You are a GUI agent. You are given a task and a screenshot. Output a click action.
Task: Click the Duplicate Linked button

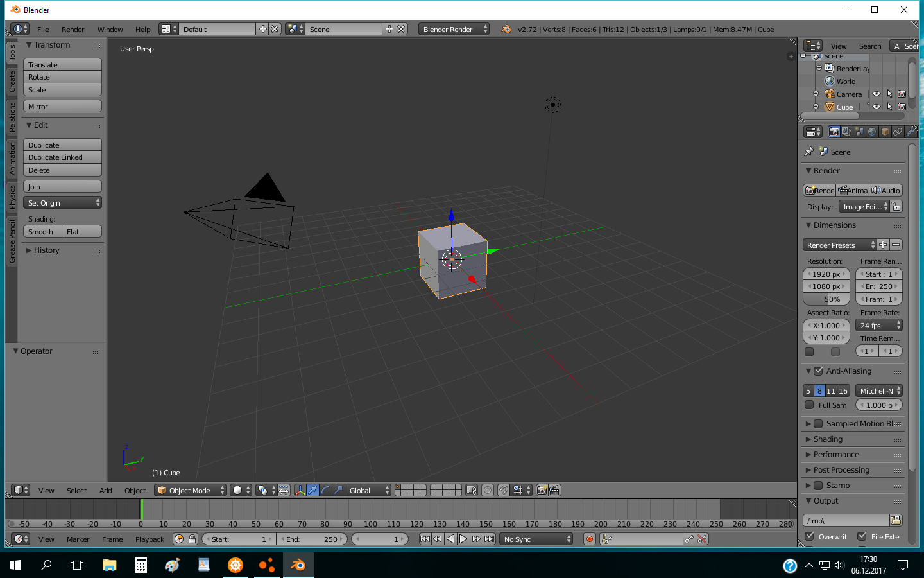62,157
